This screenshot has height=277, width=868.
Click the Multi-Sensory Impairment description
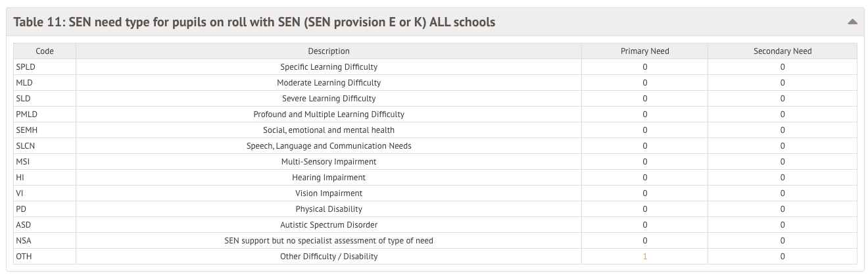coord(329,162)
